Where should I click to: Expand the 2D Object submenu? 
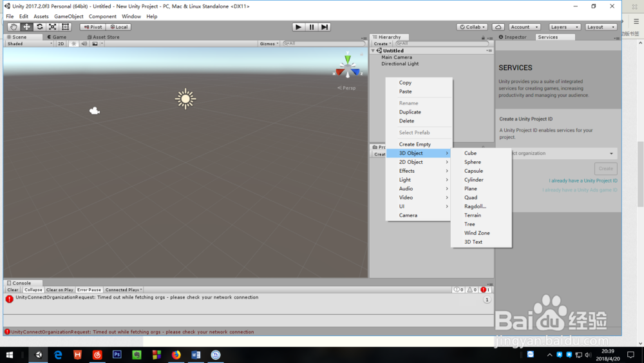[x=419, y=162]
